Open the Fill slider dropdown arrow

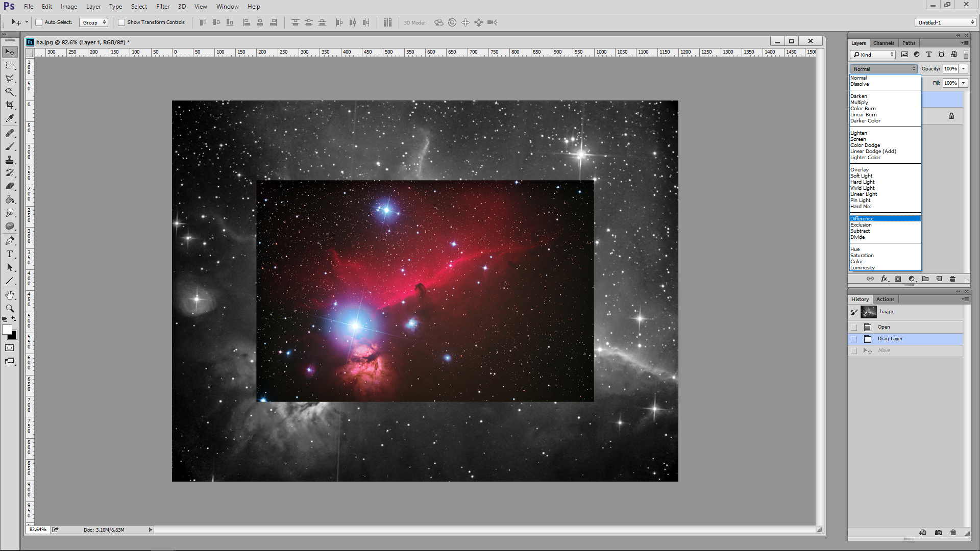pos(963,83)
